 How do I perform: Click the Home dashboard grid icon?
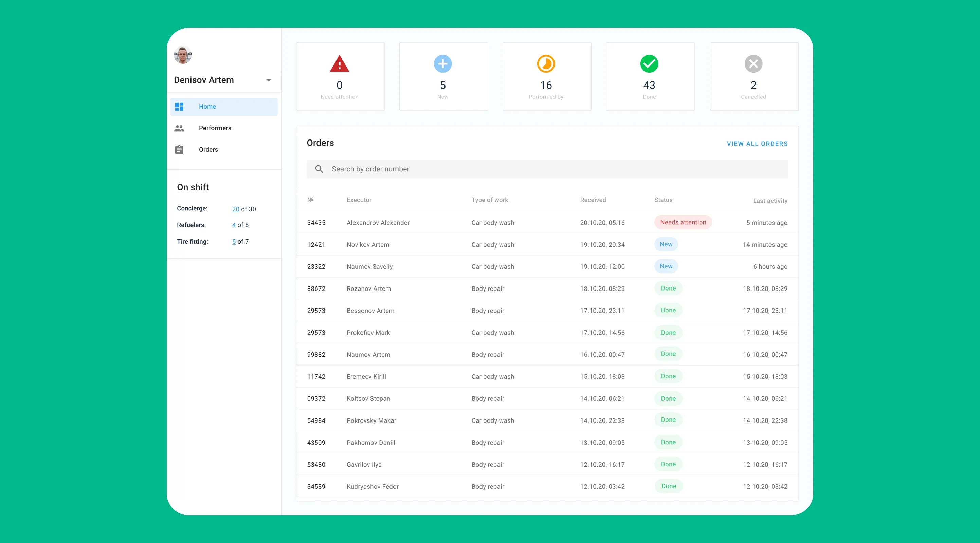(179, 107)
